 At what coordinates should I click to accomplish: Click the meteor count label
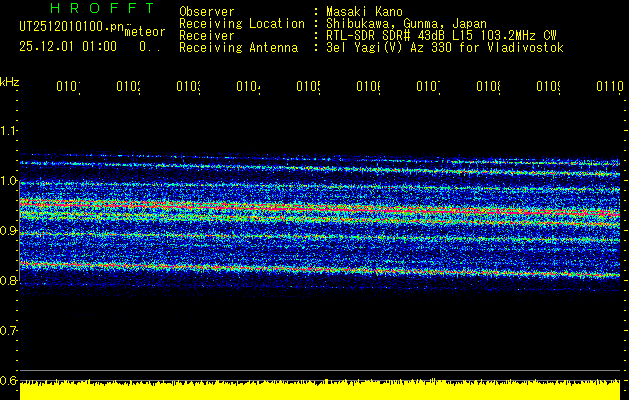[x=144, y=32]
